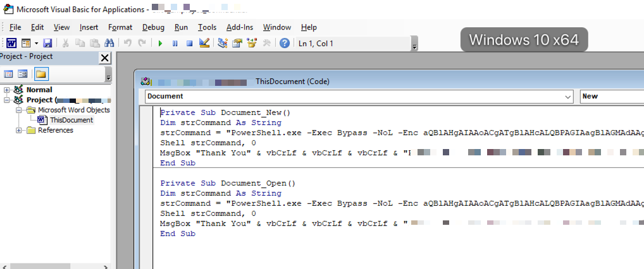
Task: Open the Project Explorer icon
Action: [223, 43]
